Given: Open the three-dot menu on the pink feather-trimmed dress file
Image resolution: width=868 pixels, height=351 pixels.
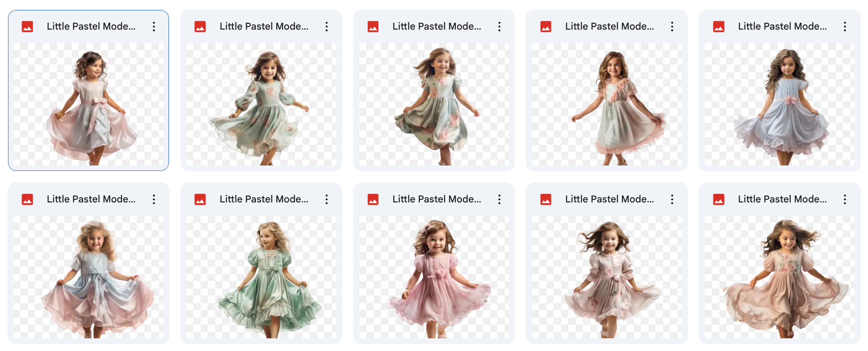Looking at the screenshot, I should tap(672, 27).
